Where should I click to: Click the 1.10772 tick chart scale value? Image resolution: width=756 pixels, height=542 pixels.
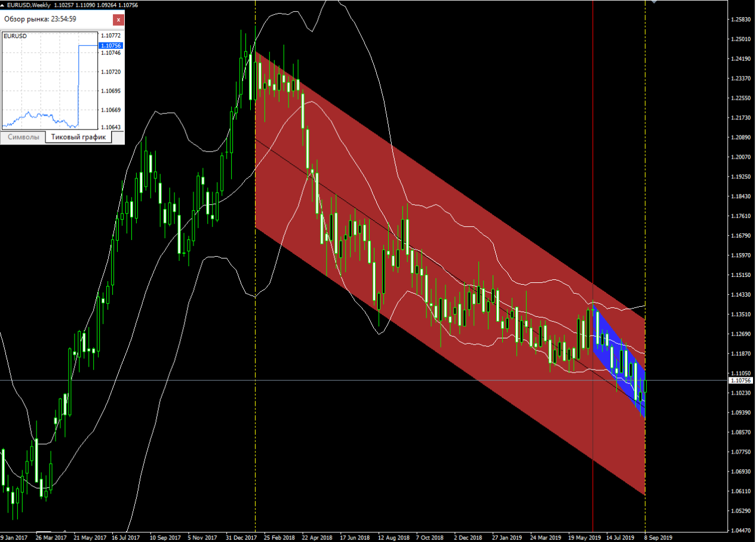(x=111, y=36)
